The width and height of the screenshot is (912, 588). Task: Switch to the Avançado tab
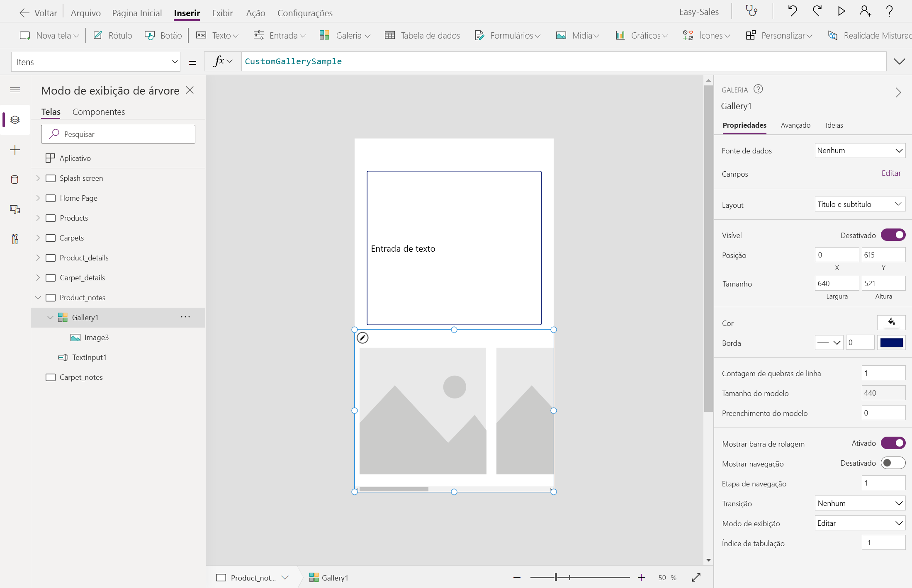[x=795, y=125]
